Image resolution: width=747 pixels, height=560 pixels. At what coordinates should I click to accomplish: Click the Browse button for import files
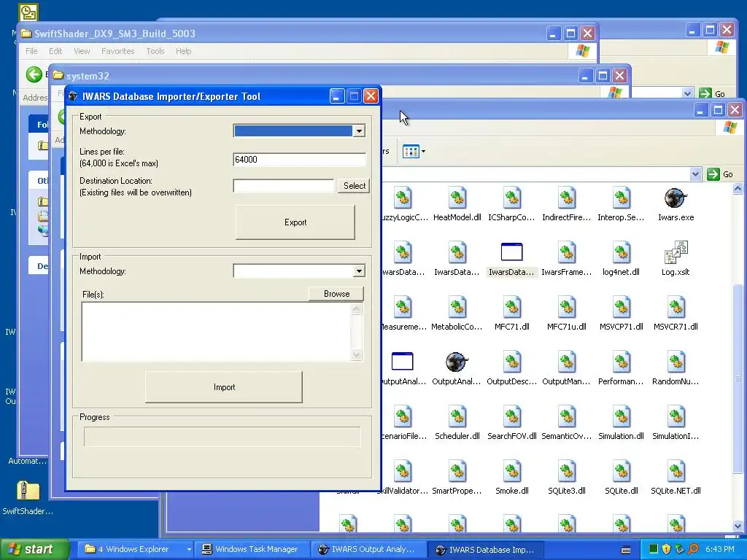tap(336, 294)
